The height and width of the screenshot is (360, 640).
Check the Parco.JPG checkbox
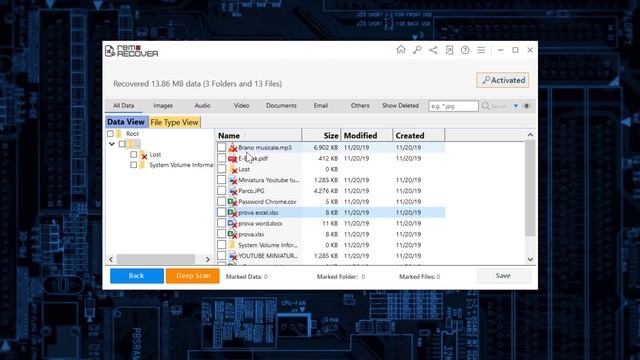221,191
